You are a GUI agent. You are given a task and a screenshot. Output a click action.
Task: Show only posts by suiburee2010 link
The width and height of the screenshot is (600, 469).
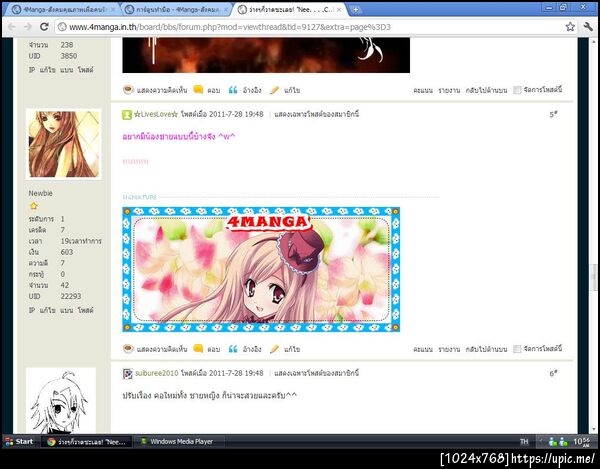coord(316,373)
